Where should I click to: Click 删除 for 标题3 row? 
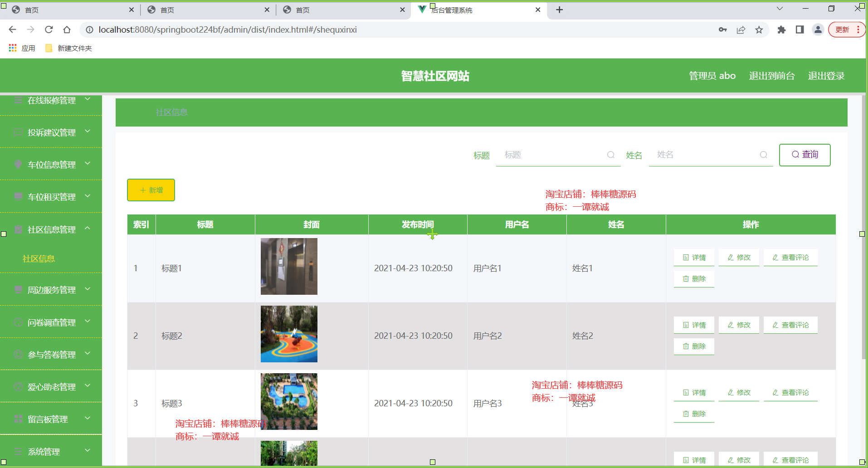(x=694, y=414)
